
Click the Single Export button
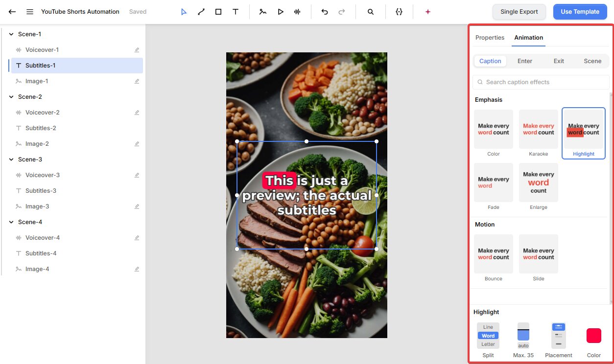tap(519, 12)
